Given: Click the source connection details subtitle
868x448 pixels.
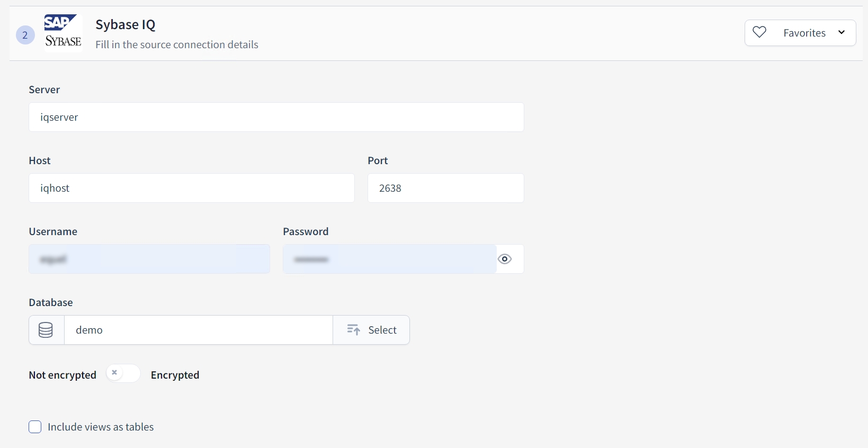Looking at the screenshot, I should click(177, 44).
